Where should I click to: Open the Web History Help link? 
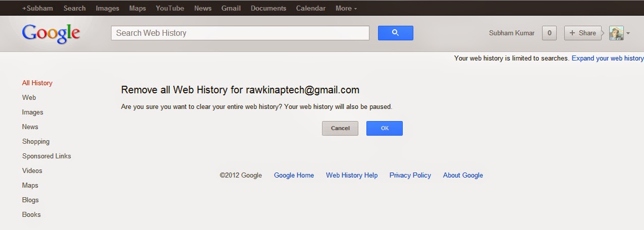click(x=352, y=175)
